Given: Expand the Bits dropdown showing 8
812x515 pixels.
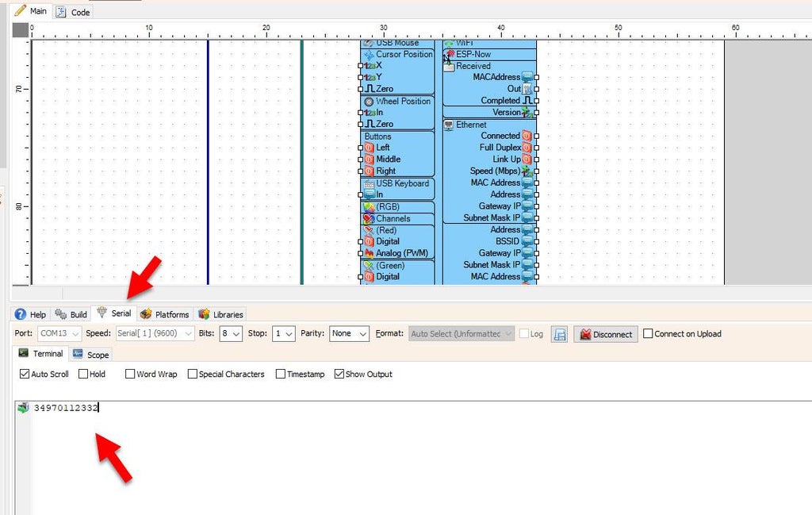Looking at the screenshot, I should [x=231, y=333].
